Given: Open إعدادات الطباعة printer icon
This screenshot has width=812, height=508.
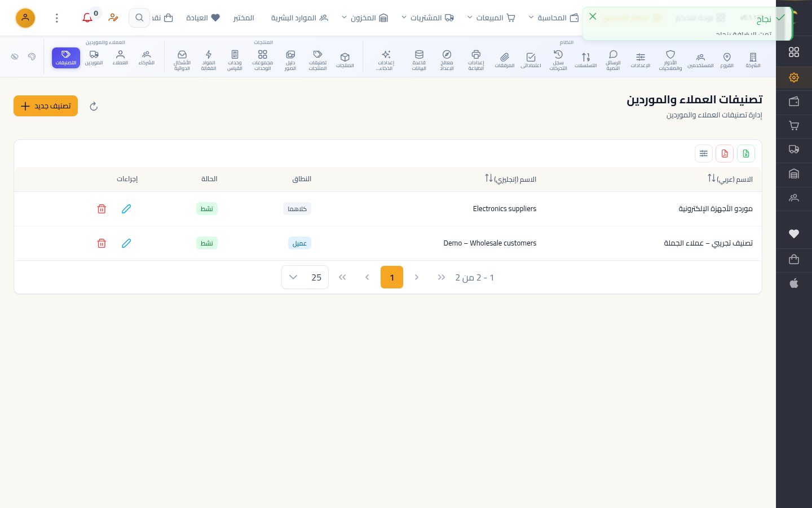Looking at the screenshot, I should (x=476, y=60).
